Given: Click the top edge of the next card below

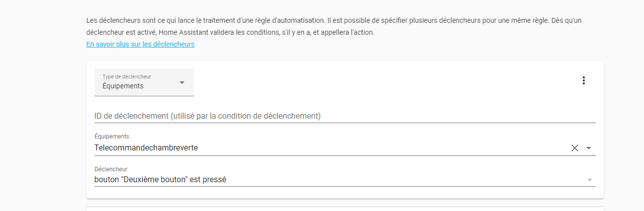Looking at the screenshot, I should [345, 208].
